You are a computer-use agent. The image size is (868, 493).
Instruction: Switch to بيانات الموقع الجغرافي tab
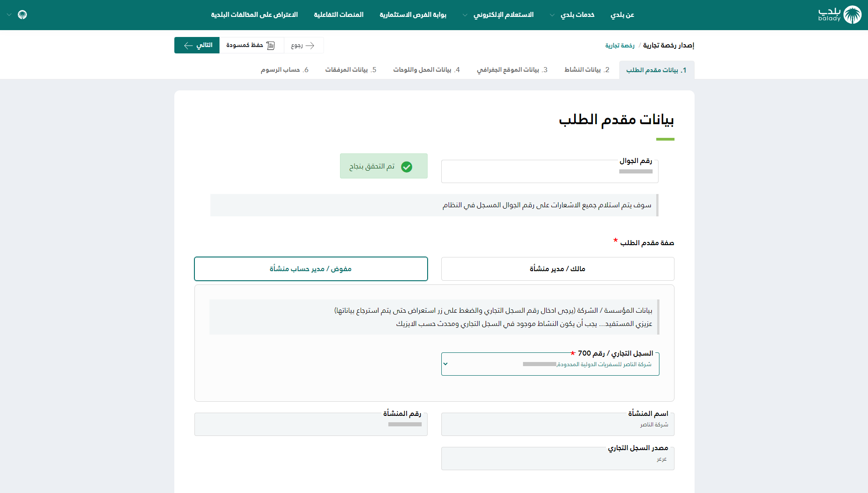coord(512,70)
